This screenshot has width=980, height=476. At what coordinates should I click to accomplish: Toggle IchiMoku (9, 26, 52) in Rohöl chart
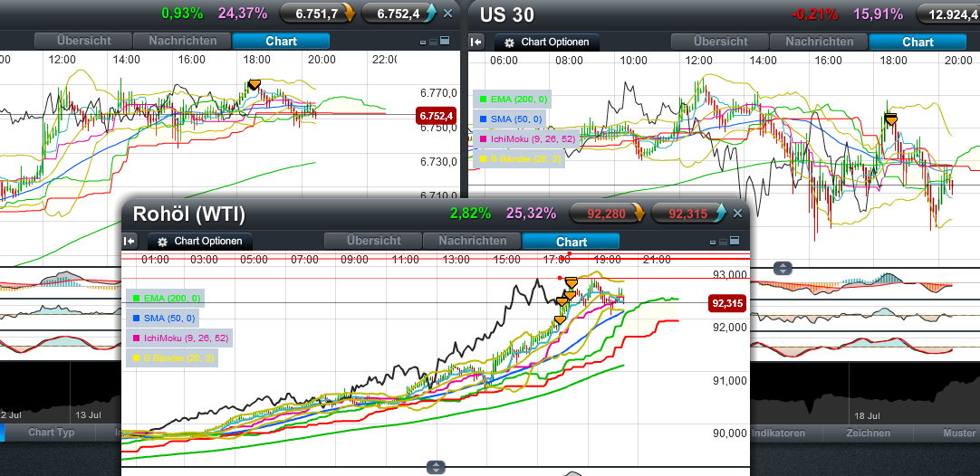pos(179,338)
